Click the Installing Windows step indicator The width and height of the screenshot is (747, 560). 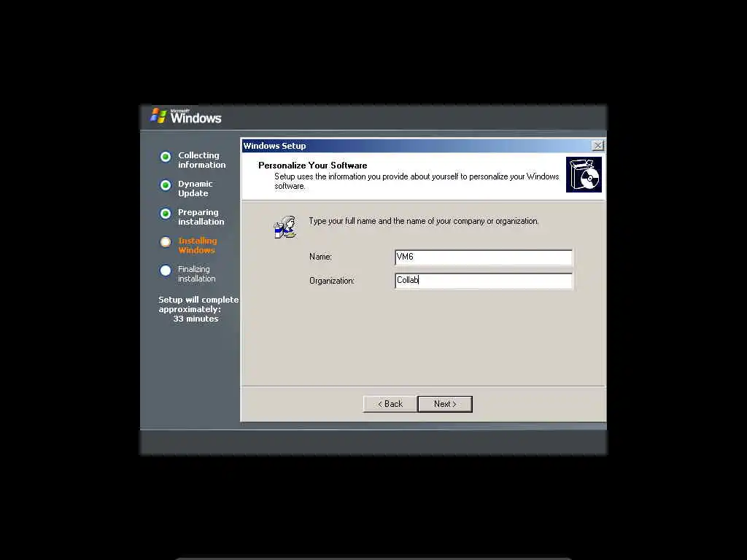coord(166,242)
